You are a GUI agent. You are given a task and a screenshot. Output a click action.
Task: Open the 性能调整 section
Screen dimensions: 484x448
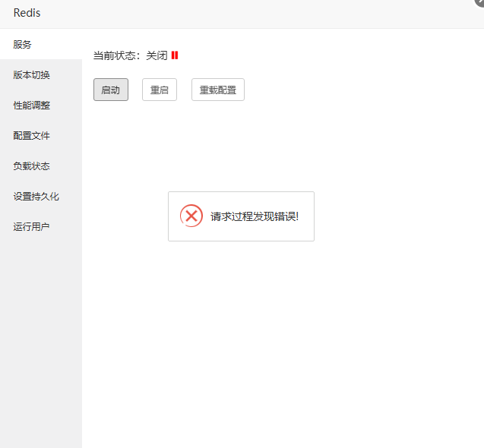tap(31, 106)
